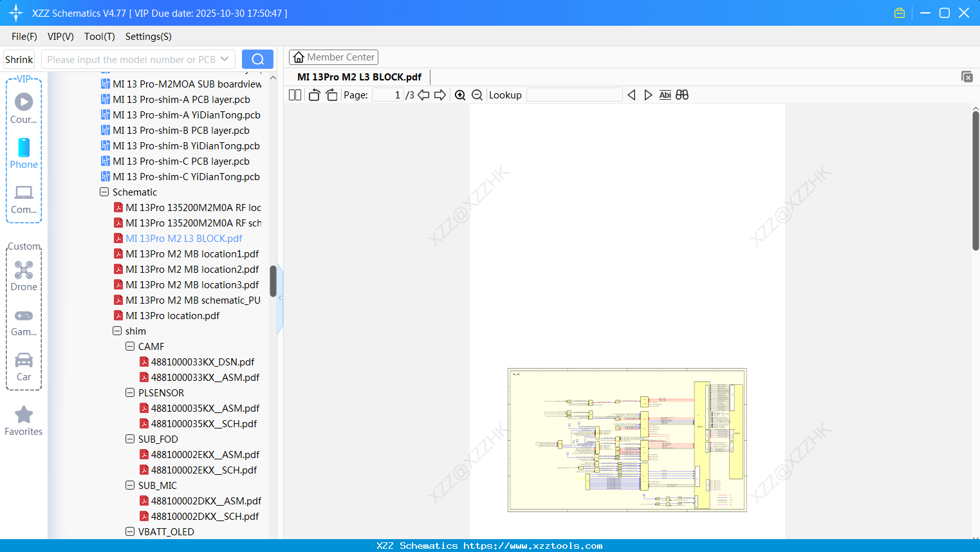
Task: Open MI 13 Pro-shim-C YiDianTong.pcb
Action: pyautogui.click(x=180, y=176)
